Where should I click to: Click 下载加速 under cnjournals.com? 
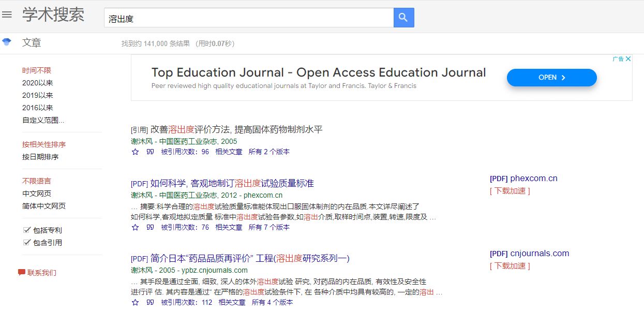(x=510, y=266)
